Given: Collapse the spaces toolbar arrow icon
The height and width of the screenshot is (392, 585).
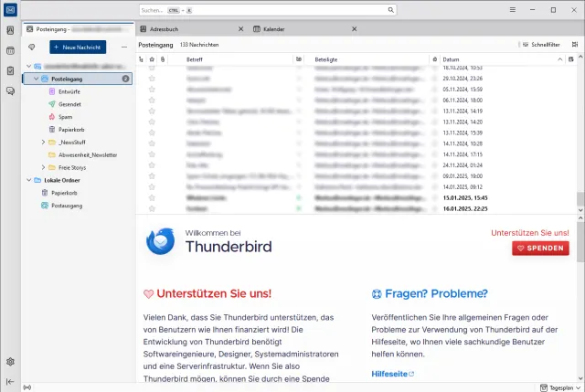Looking at the screenshot, I should coord(10,382).
